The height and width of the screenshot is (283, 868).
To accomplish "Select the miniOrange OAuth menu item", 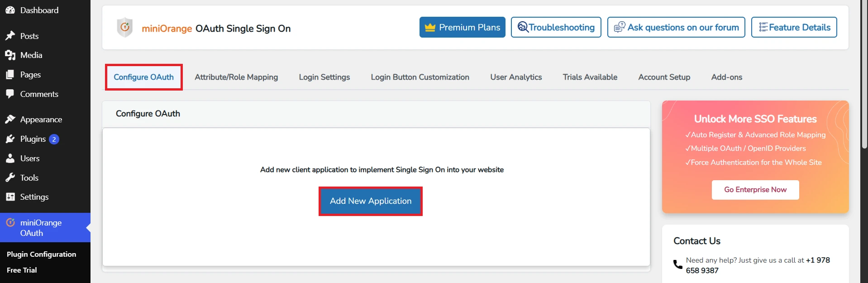I will tap(45, 228).
